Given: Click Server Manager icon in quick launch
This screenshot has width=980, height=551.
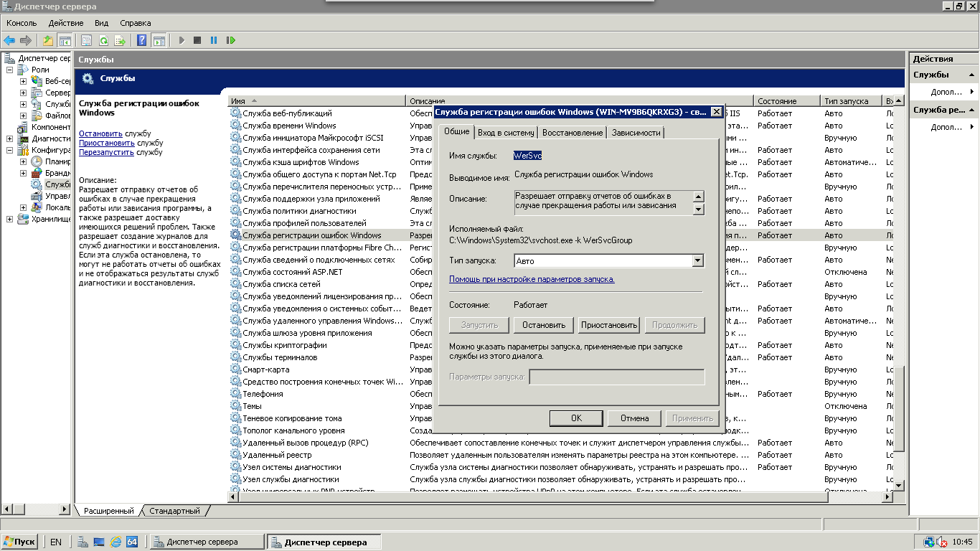Looking at the screenshot, I should (83, 542).
